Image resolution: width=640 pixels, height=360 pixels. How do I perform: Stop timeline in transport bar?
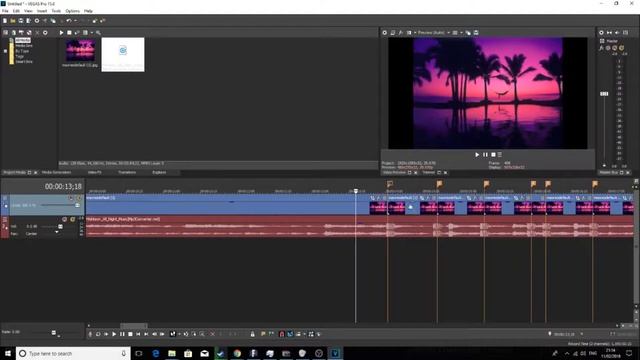[130, 334]
